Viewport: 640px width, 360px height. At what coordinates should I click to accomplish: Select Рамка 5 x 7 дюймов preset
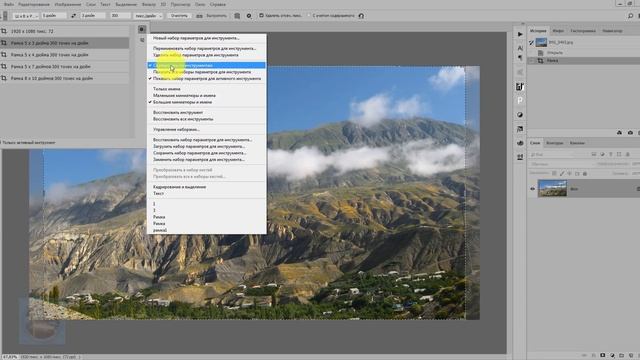pyautogui.click(x=64, y=66)
